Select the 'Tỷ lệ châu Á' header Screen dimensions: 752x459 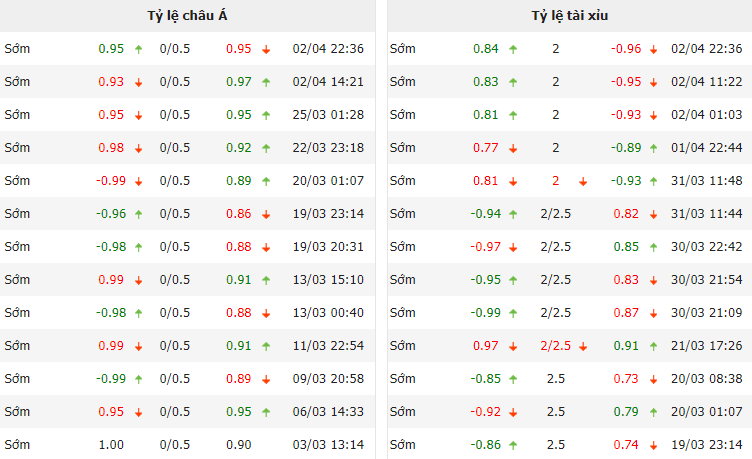(187, 16)
